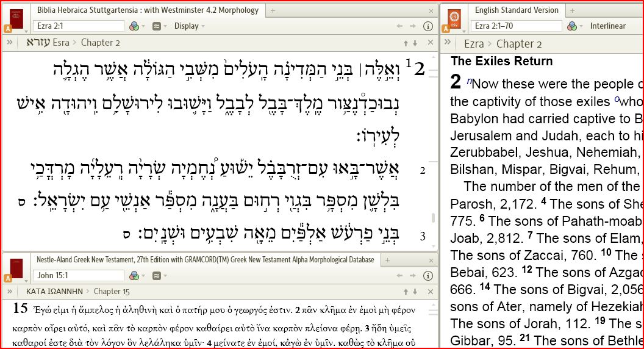The image size is (644, 349).
Task: Jump to next chapter in Esra locator bar
Action: click(x=415, y=43)
